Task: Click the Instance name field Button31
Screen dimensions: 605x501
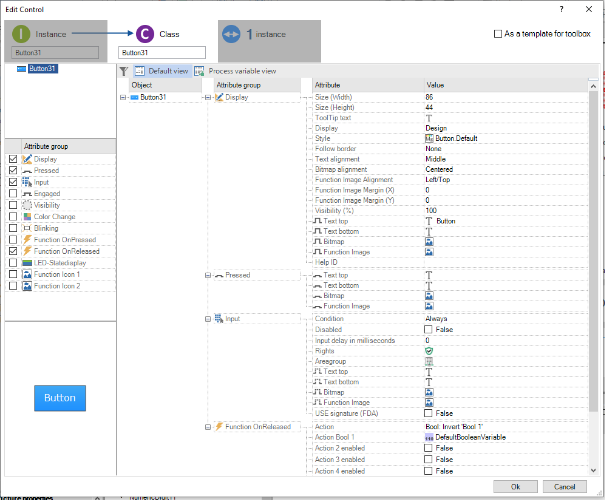Action: (55, 52)
